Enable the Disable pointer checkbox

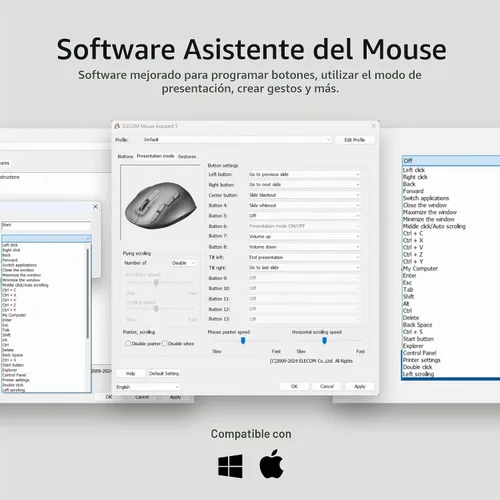click(128, 344)
